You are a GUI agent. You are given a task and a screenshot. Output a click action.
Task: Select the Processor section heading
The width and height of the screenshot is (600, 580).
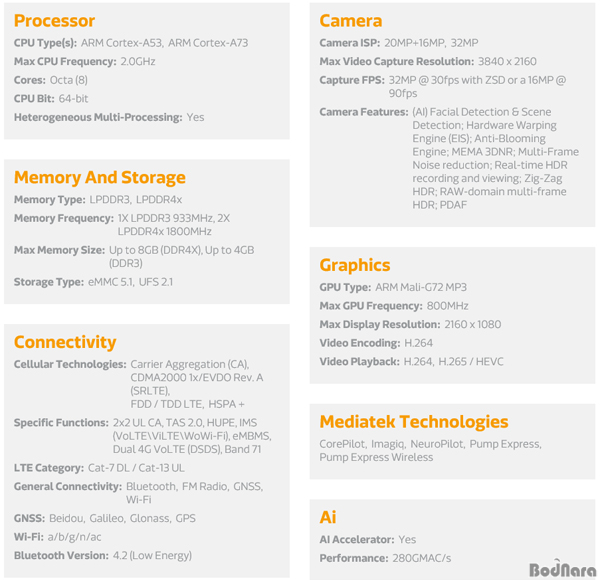pyautogui.click(x=54, y=21)
